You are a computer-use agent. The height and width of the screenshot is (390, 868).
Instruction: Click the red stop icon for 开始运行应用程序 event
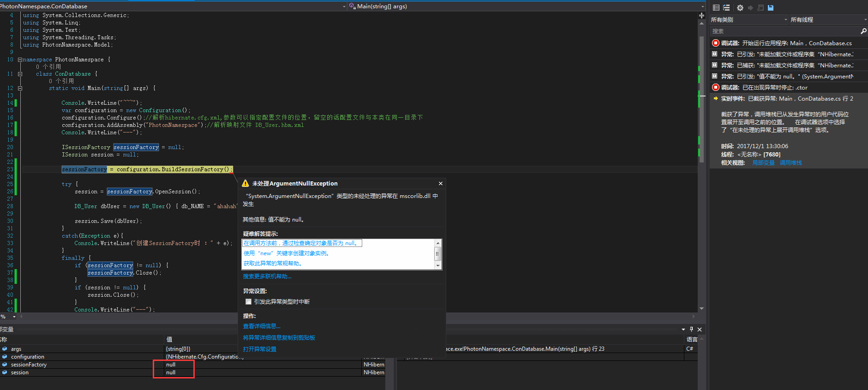point(716,43)
